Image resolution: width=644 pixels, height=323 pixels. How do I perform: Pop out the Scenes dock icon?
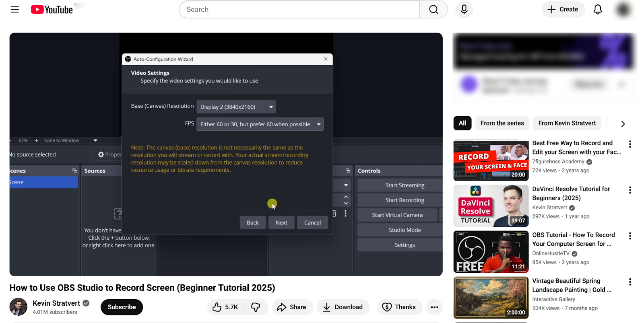pyautogui.click(x=74, y=171)
